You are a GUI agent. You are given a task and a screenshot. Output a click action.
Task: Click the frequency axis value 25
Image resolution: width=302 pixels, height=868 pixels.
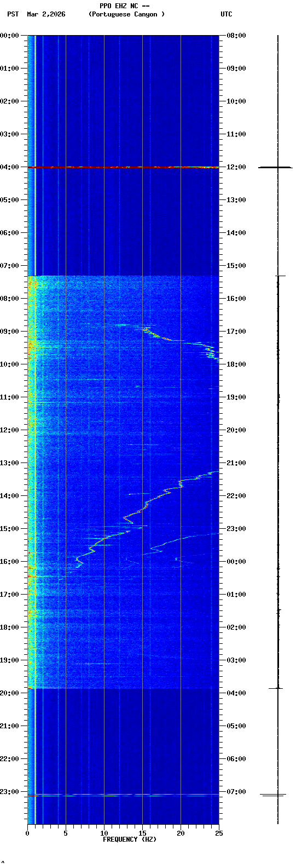(x=219, y=833)
